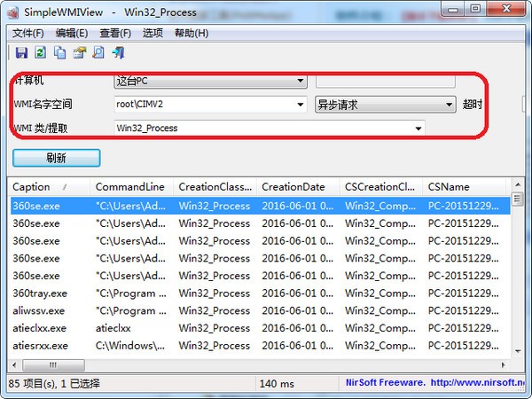Click the vertical scrollbar down arrow

click(518, 351)
